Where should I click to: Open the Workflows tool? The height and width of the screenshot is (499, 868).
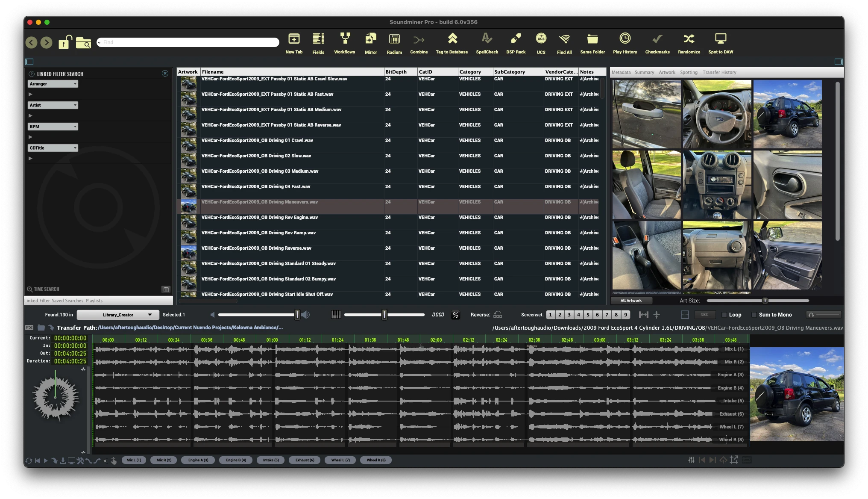coord(344,39)
